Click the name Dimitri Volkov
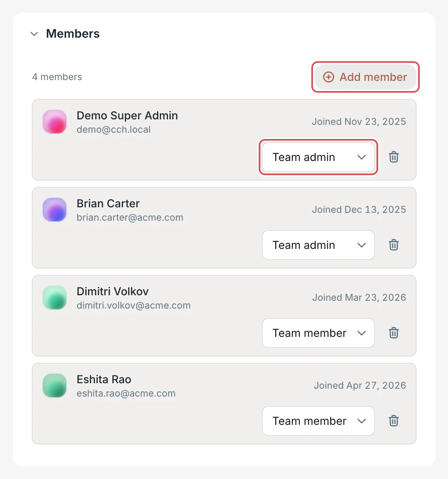Screen dimensions: 448x479 point(113,291)
